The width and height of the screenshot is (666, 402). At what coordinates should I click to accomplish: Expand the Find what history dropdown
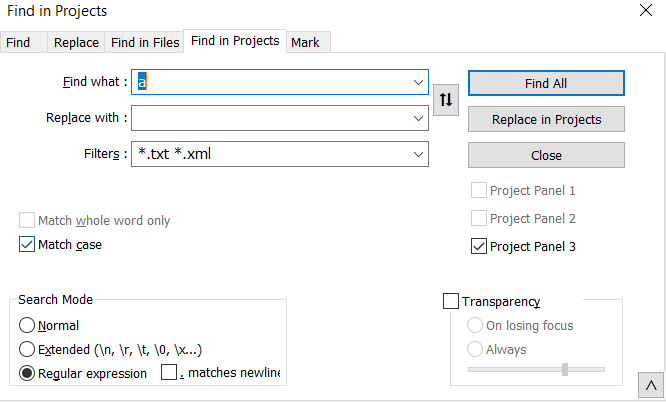pos(418,82)
